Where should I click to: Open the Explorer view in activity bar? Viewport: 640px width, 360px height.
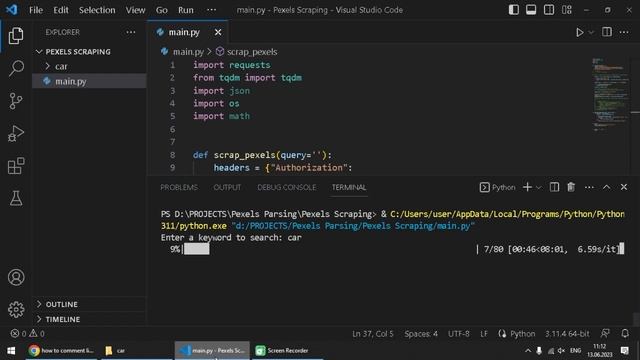click(16, 36)
